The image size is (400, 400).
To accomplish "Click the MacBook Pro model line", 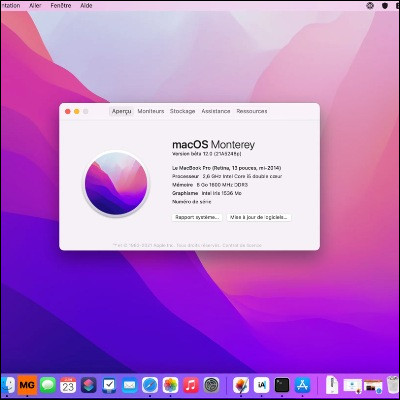I will click(226, 168).
